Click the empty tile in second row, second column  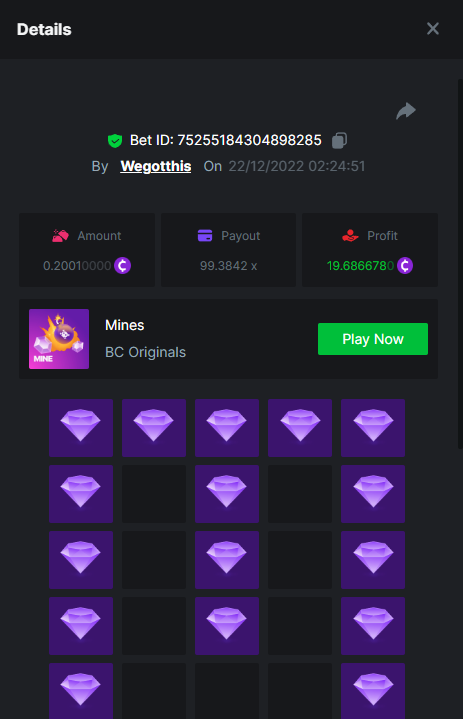pos(154,494)
